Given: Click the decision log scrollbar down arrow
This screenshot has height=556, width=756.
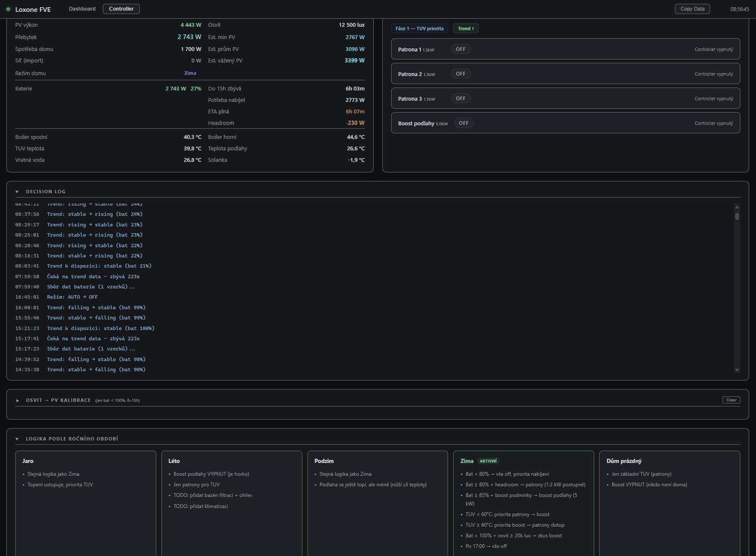Looking at the screenshot, I should coord(737,370).
